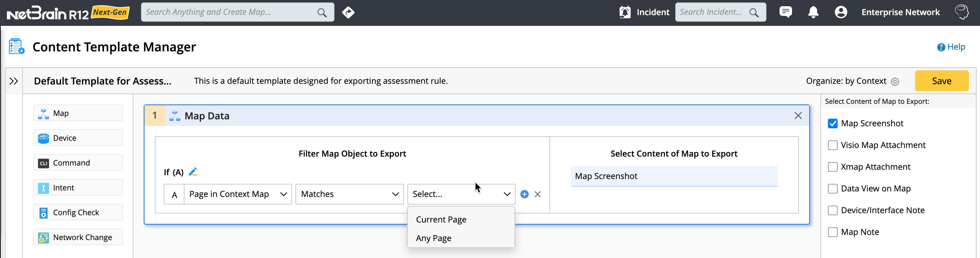
Task: Enable the Visio Map Attachment checkbox
Action: pos(832,145)
